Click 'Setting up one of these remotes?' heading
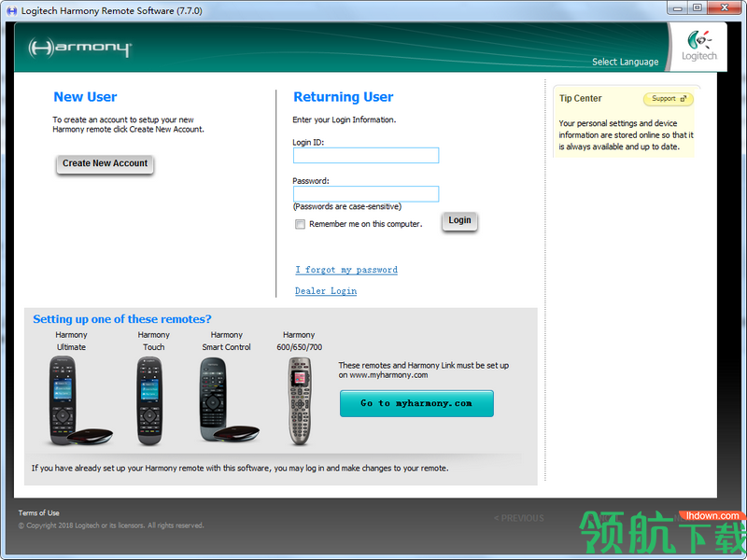Screen dimensions: 747x560 point(122,319)
